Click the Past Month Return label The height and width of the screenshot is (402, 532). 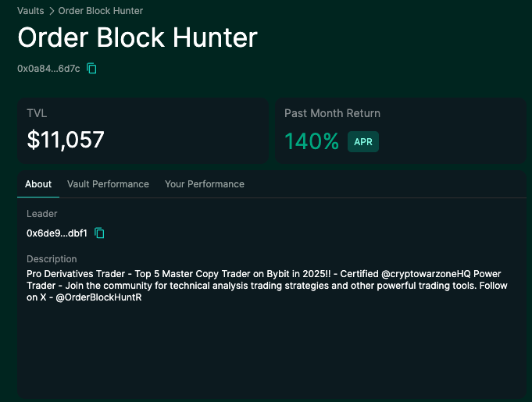tap(332, 113)
